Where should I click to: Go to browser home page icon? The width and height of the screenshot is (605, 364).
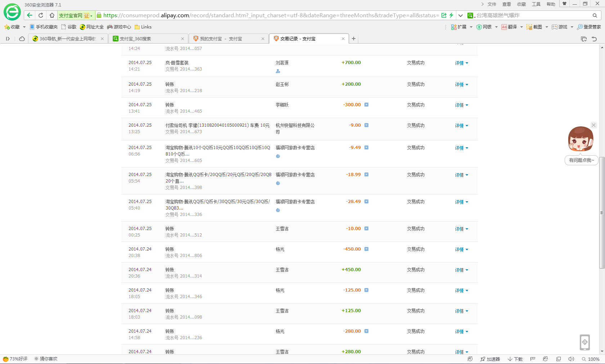[52, 15]
